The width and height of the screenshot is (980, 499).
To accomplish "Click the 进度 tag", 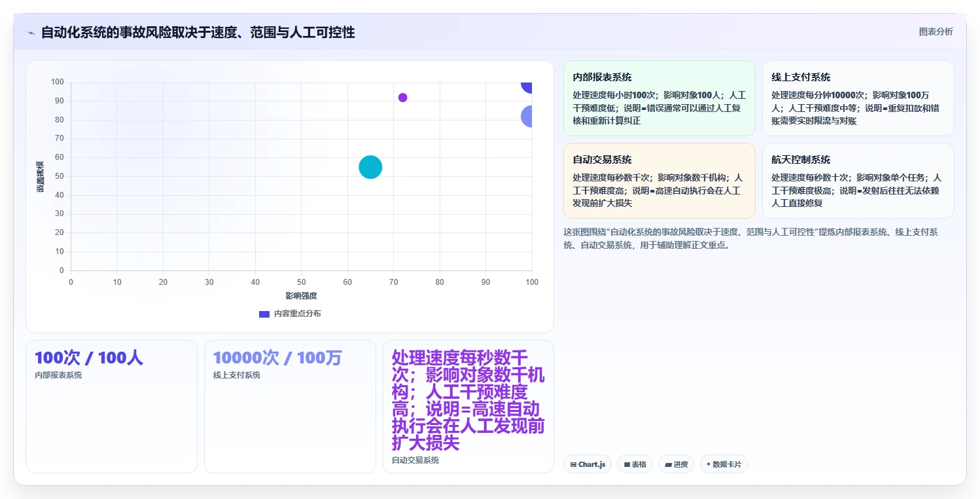I will pos(676,464).
